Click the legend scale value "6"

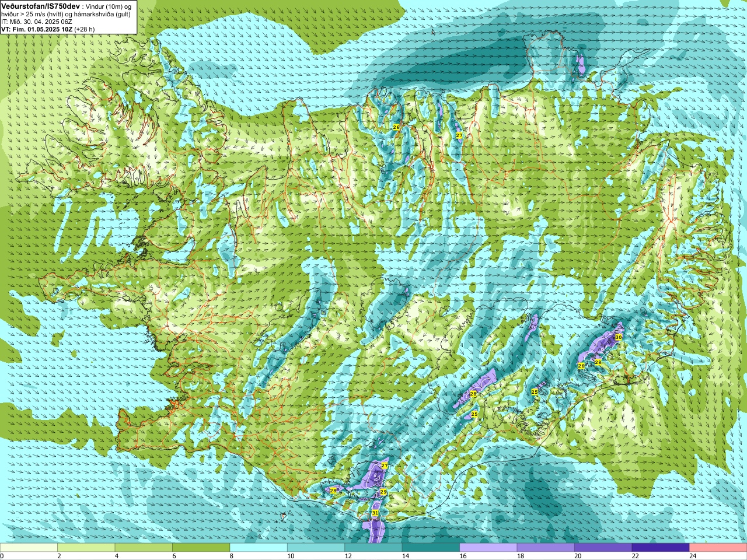174,556
